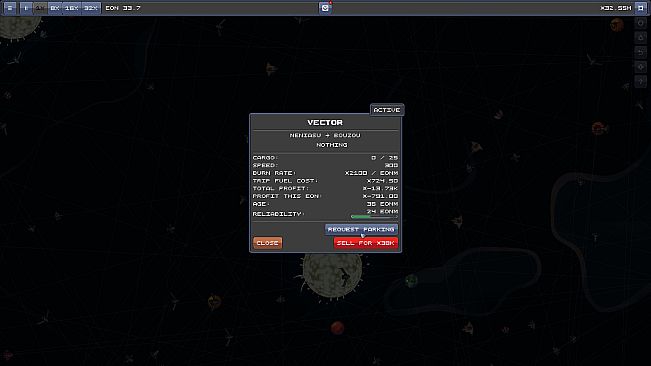Click the Trip Fuel Cost value
The height and width of the screenshot is (366, 651).
382,181
